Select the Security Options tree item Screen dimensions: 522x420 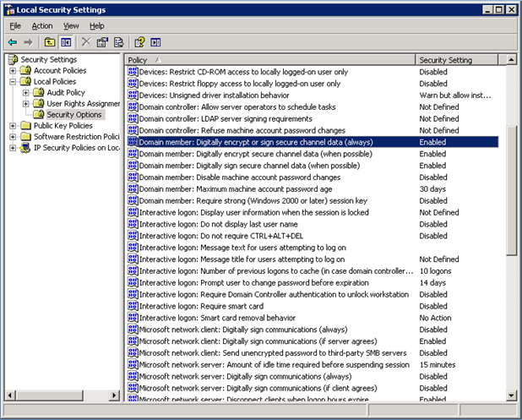click(x=74, y=115)
